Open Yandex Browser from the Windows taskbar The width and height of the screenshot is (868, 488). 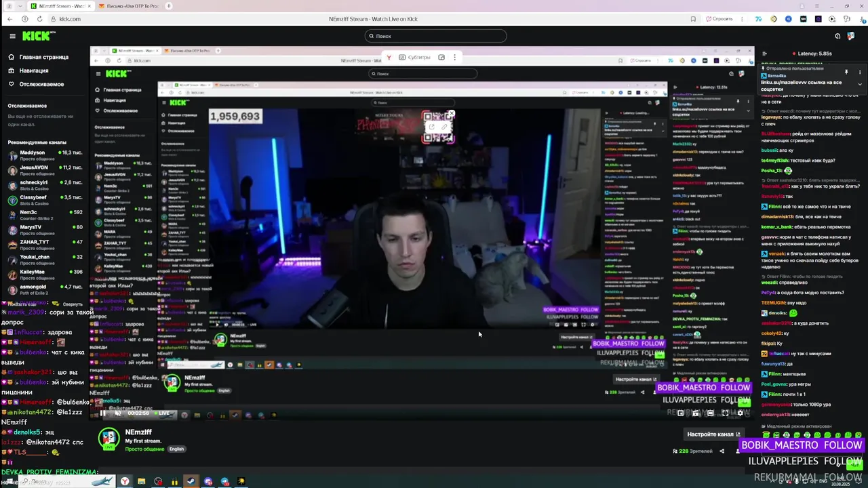[125, 481]
